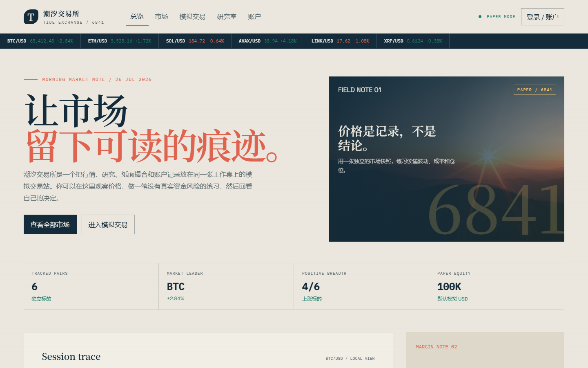Click the MARGIN NOTE 02 label

coord(437,347)
